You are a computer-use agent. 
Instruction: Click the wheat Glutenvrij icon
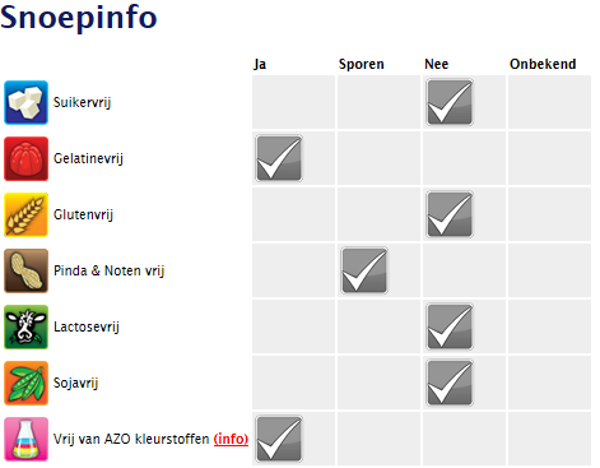[x=26, y=214]
